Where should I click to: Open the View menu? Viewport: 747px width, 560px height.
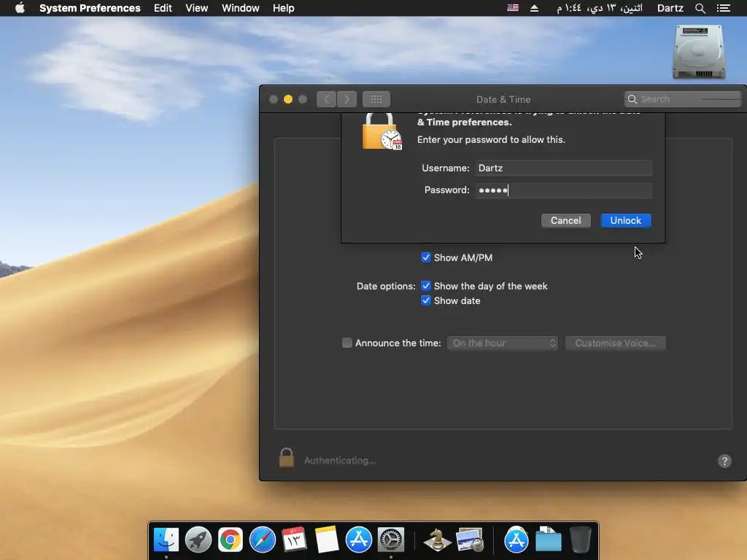tap(197, 8)
